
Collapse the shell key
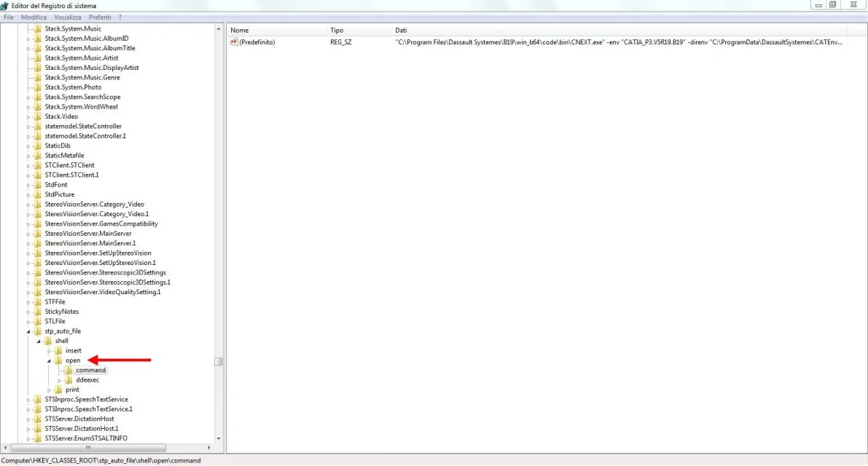point(39,341)
